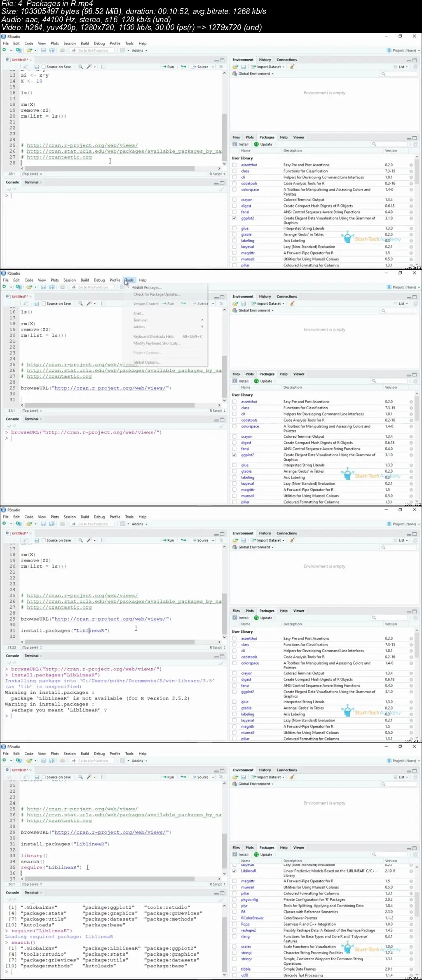Expand Addins submenu in the Tools menu
The image size is (422, 980).
point(167,327)
